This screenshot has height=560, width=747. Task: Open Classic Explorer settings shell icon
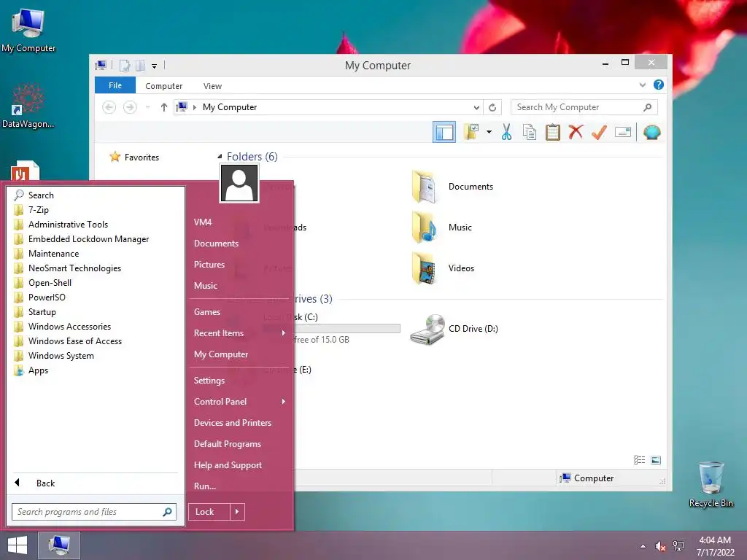[651, 132]
